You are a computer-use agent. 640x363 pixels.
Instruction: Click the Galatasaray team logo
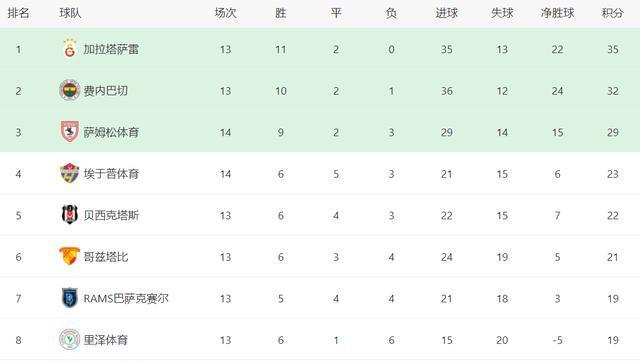coord(70,49)
